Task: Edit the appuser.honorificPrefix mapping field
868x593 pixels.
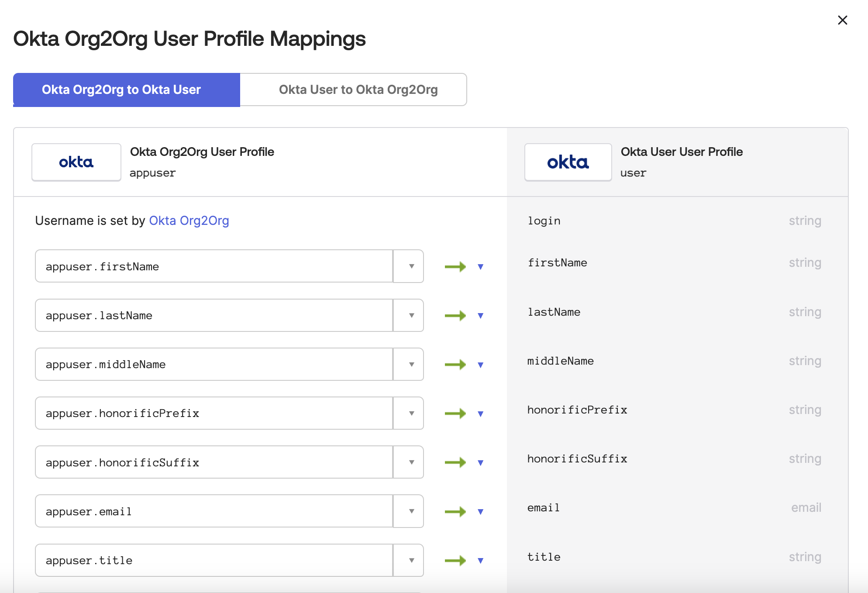Action: [x=214, y=413]
